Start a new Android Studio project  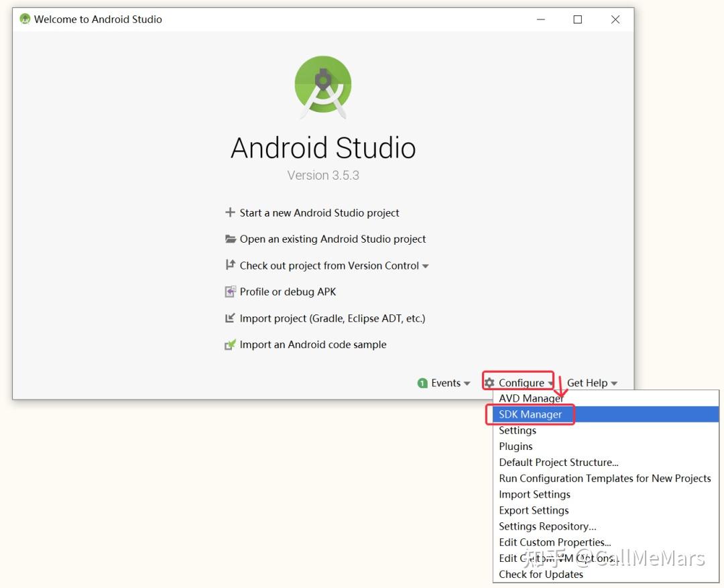319,213
